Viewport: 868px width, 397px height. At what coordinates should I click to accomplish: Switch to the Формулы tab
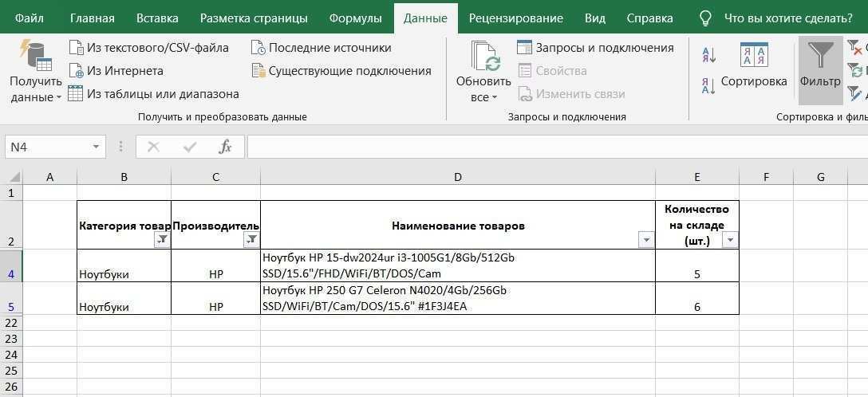click(x=355, y=18)
